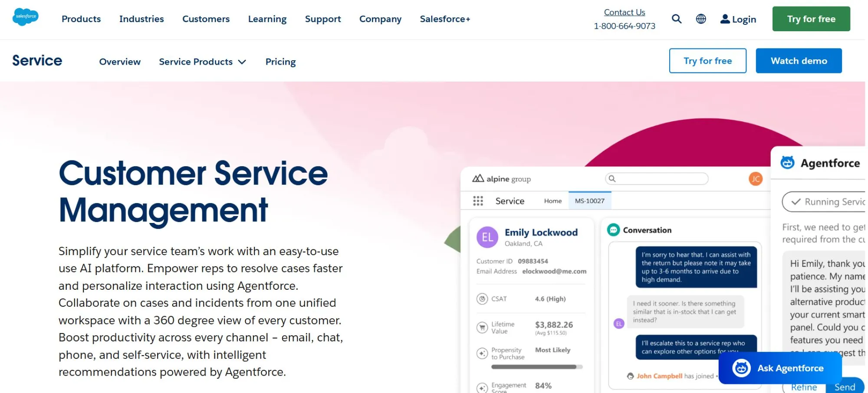Click the small EL avatar in conversation
This screenshot has height=393, width=868.
pos(619,324)
